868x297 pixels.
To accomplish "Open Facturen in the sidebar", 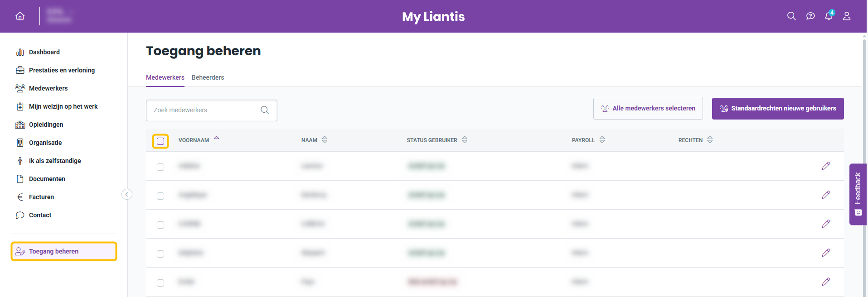I will (x=42, y=197).
